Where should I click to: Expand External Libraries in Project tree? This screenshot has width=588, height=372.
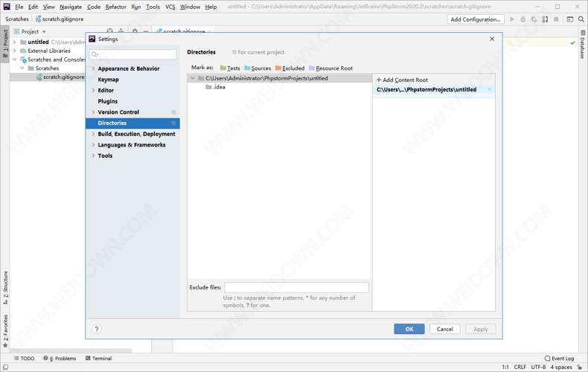coord(15,51)
